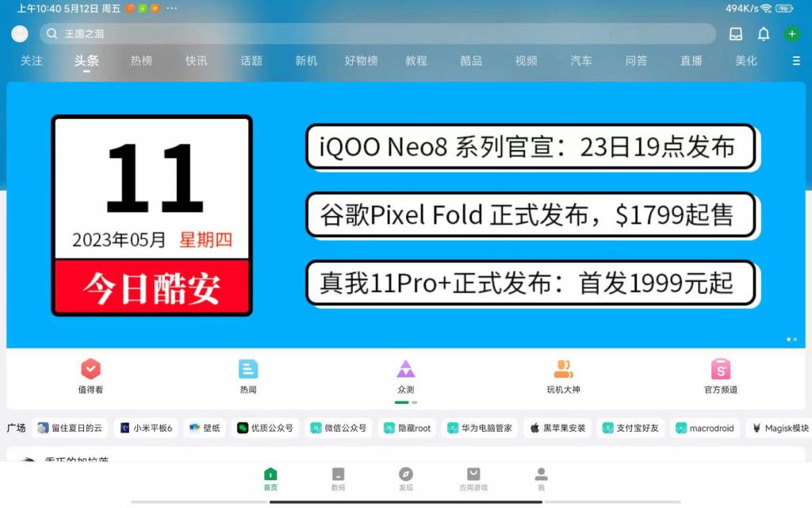The height and width of the screenshot is (508, 812).
Task: Open the 好物榜 tab
Action: click(361, 61)
